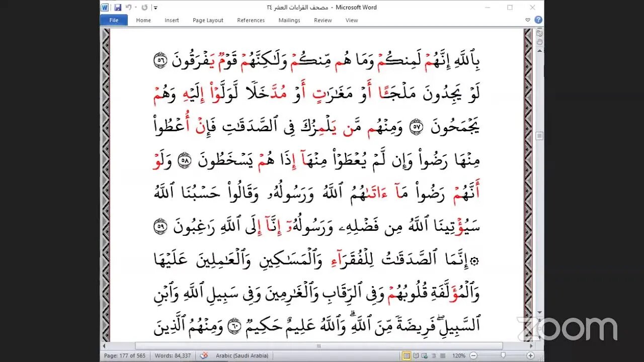Zoom out using the minus button
Viewport: 644px width, 362px height.
(x=473, y=356)
